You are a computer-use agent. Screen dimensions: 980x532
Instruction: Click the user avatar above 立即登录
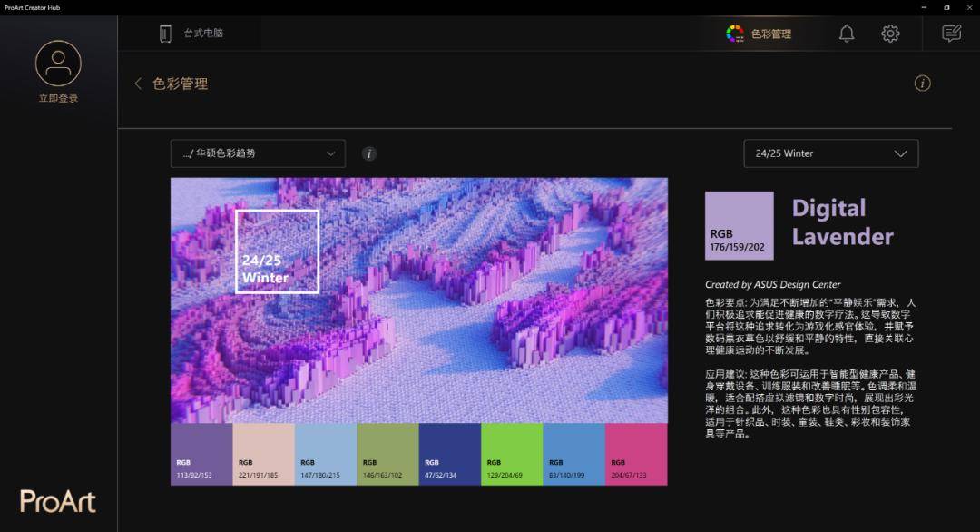click(x=58, y=65)
